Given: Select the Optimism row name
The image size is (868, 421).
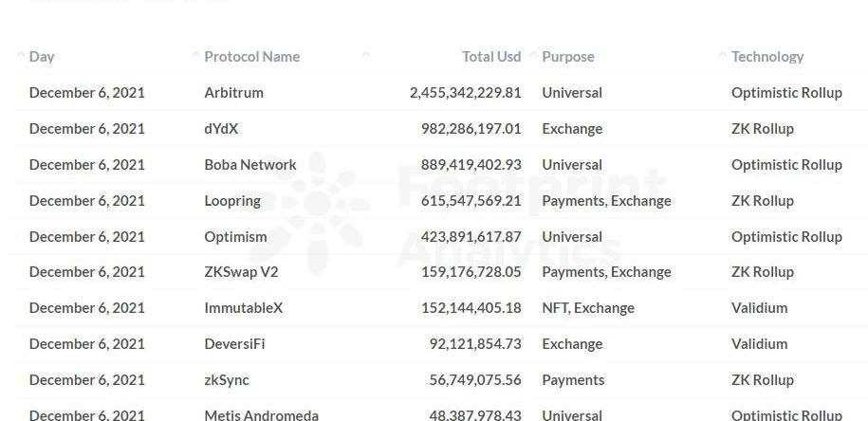Looking at the screenshot, I should [x=235, y=237].
